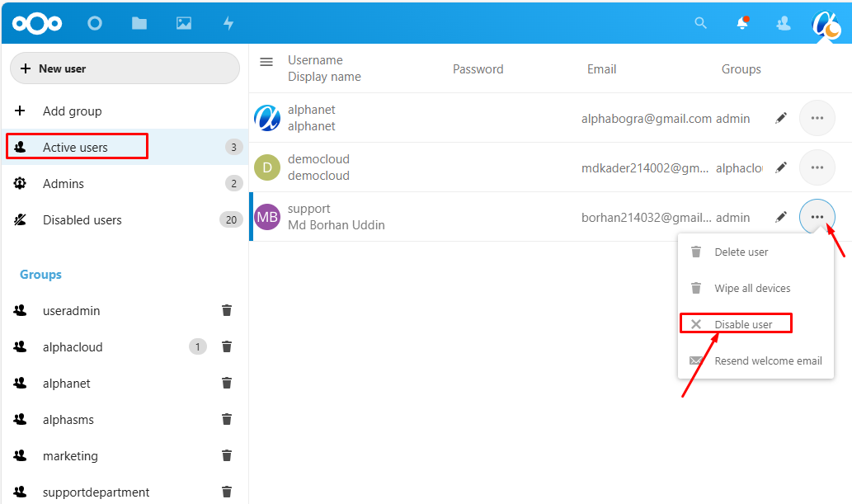Choose Delete user in the menu
Screen dimensions: 852x504
pos(741,252)
